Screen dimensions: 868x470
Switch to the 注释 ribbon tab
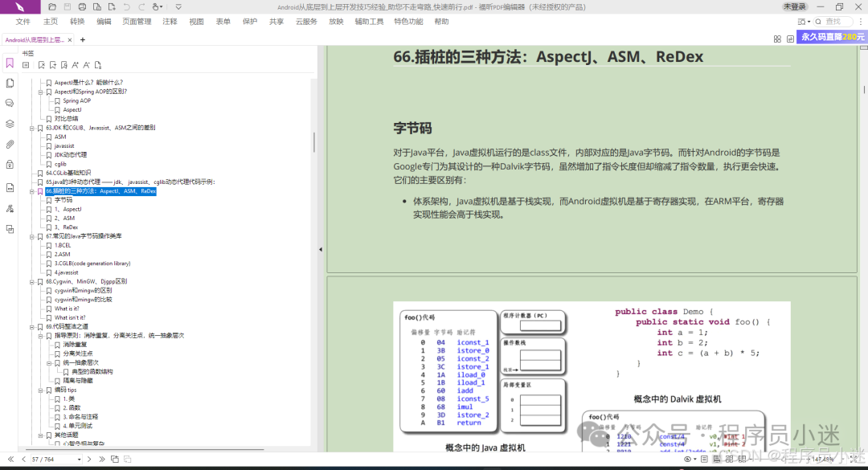[x=170, y=22]
